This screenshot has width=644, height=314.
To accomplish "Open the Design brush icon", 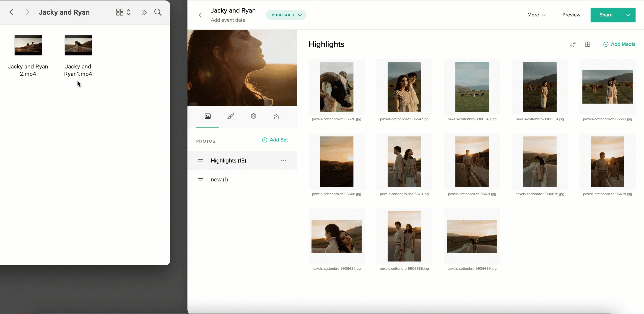I will click(x=230, y=116).
